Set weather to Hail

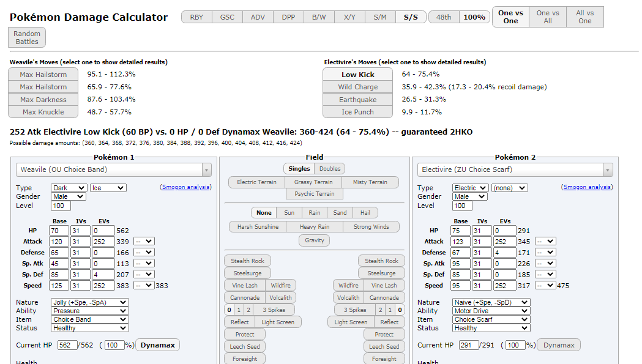[365, 212]
